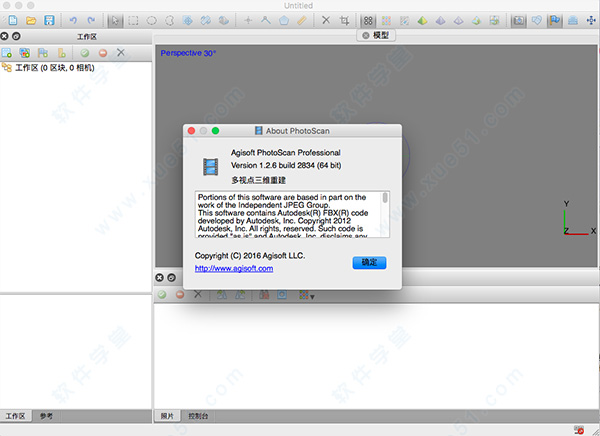Toggle the dense cloud view
Viewport: 600px width, 436px height.
[386, 20]
